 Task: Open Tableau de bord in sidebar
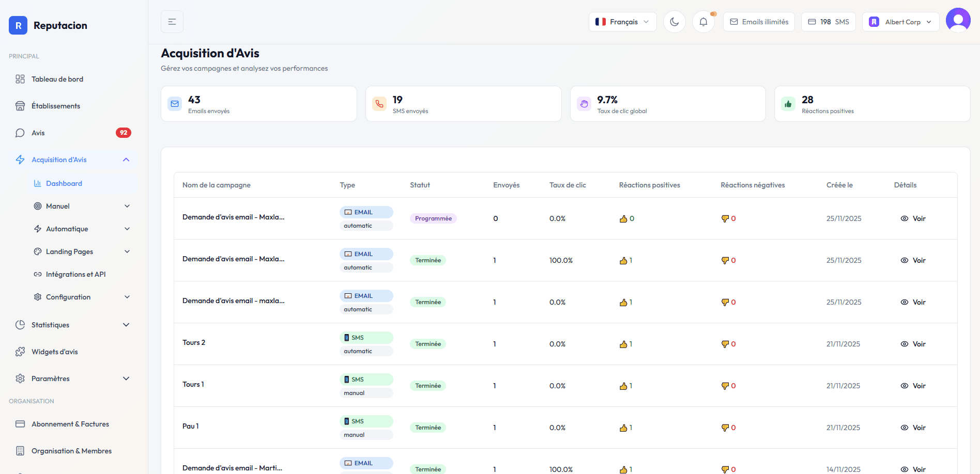point(57,79)
